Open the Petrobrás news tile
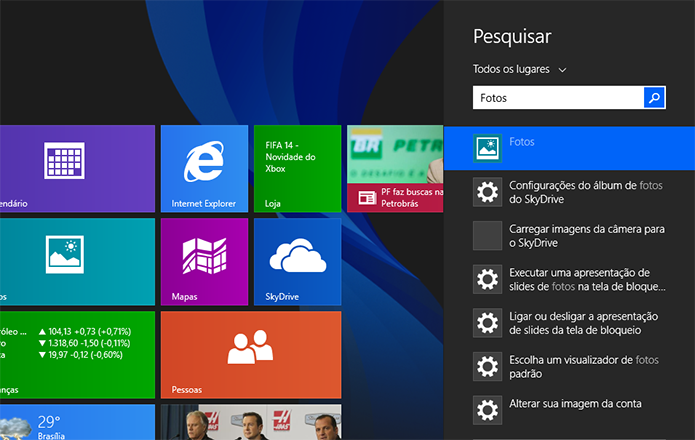Image resolution: width=695 pixels, height=440 pixels. 395,168
